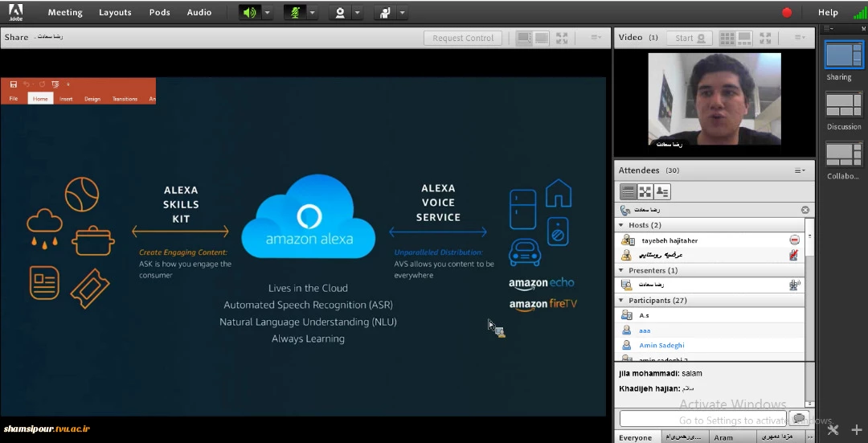This screenshot has height=443, width=868.
Task: Open the Meeting menu
Action: tap(65, 12)
